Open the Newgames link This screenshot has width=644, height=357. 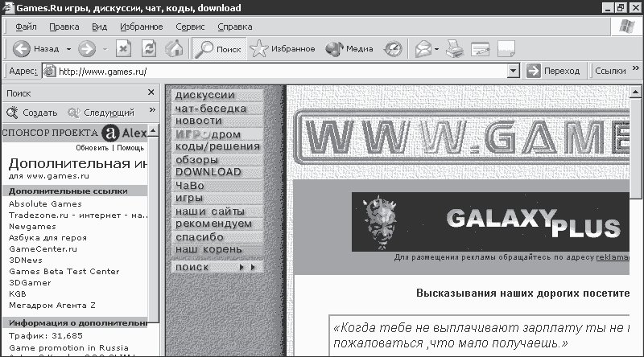[32, 227]
